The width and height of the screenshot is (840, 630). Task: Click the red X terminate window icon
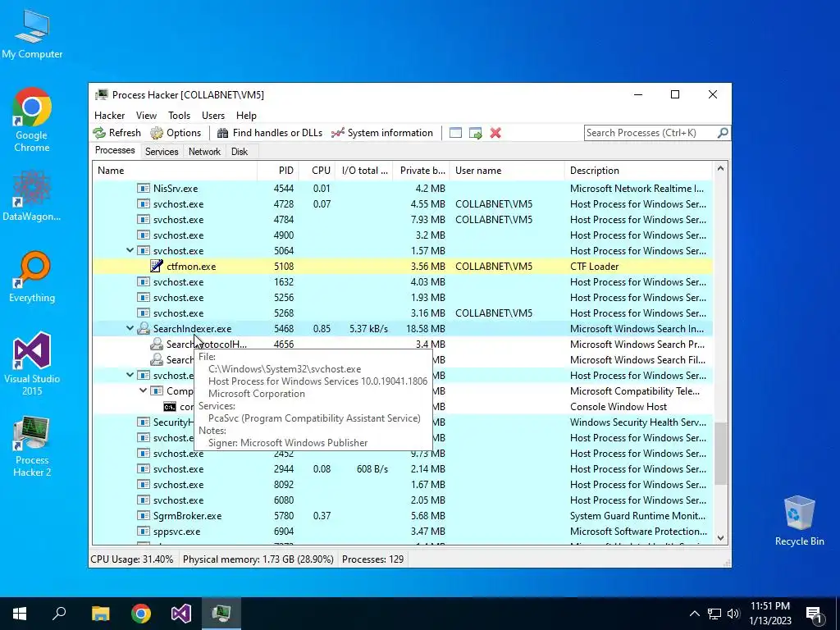pyautogui.click(x=495, y=133)
